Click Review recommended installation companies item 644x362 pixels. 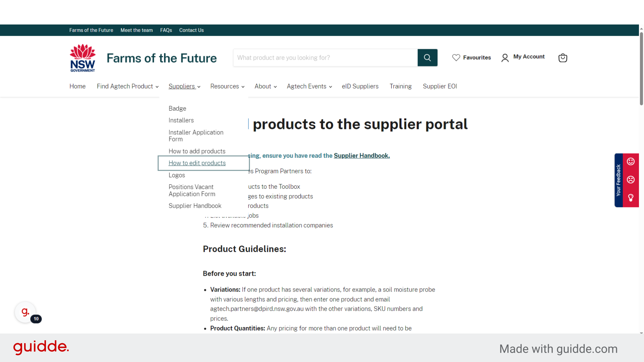tap(271, 225)
